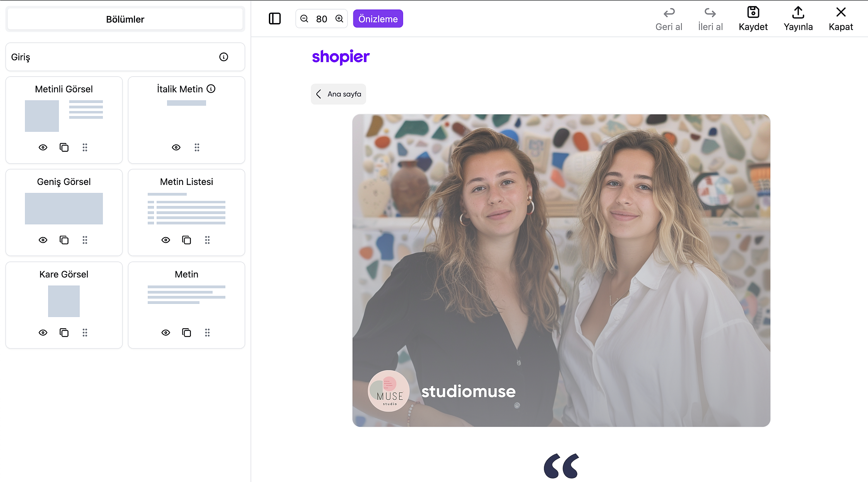Go back using Ana sayfa chevron
This screenshot has height=482, width=868.
(319, 94)
